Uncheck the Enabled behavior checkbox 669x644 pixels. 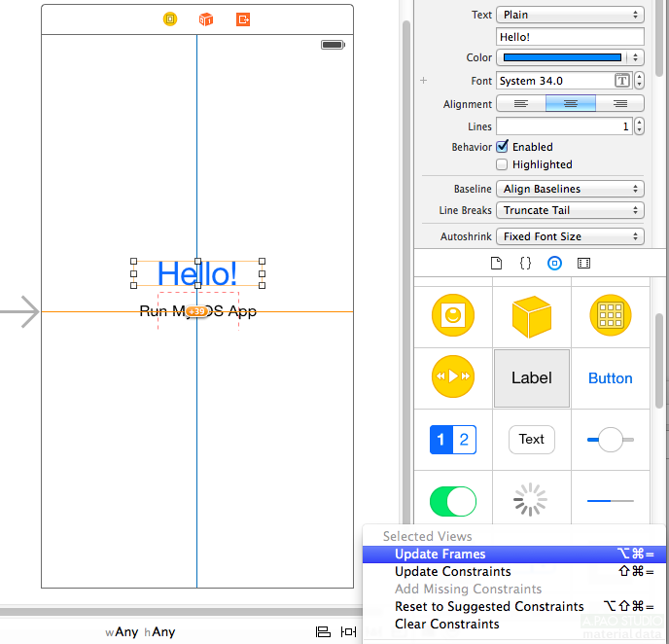503,147
